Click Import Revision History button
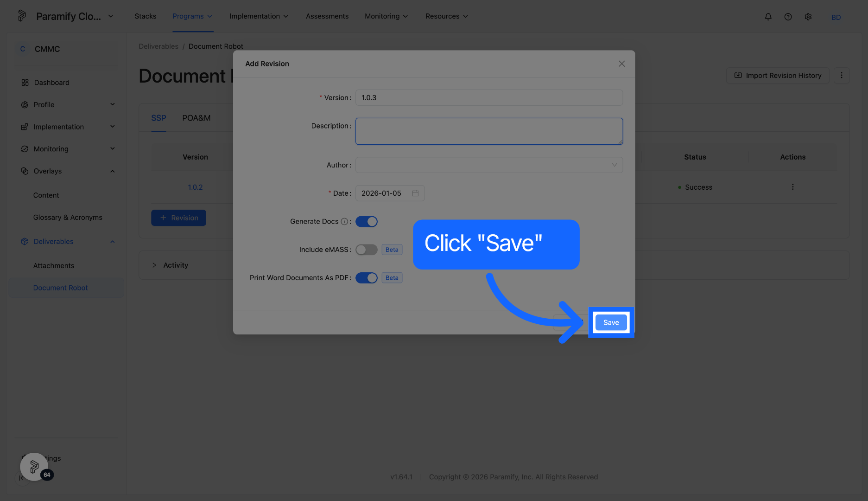The height and width of the screenshot is (501, 868). click(x=777, y=75)
